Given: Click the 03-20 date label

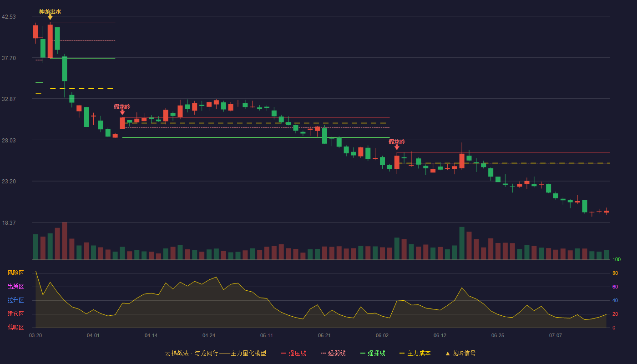Looking at the screenshot, I should click(x=35, y=335).
